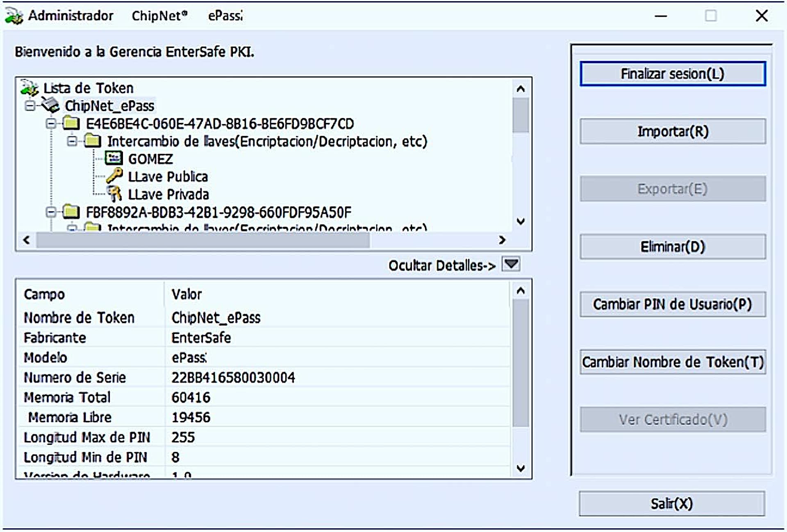787x532 pixels.
Task: Click Memoria Libre value 19456
Action: pos(191,417)
